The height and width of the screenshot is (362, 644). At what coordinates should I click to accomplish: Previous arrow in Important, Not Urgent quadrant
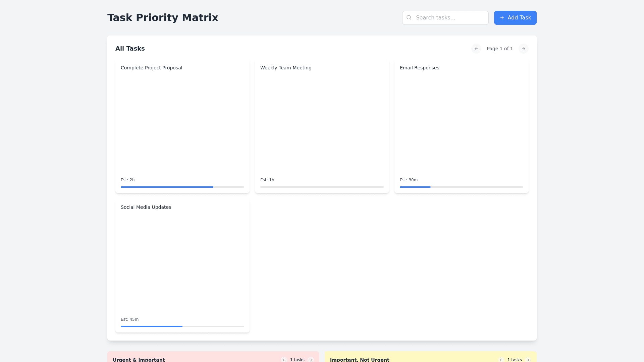pos(501,360)
